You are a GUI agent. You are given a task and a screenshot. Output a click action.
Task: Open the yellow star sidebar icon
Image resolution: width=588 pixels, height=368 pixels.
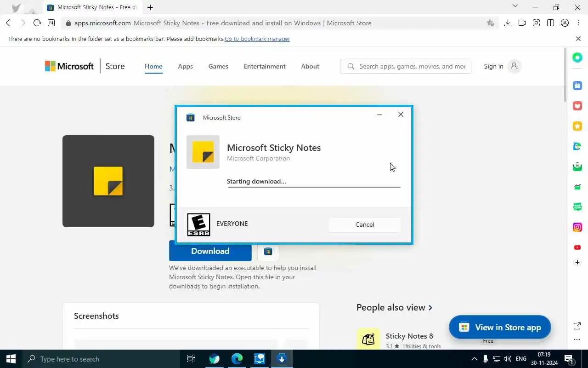coord(577,126)
